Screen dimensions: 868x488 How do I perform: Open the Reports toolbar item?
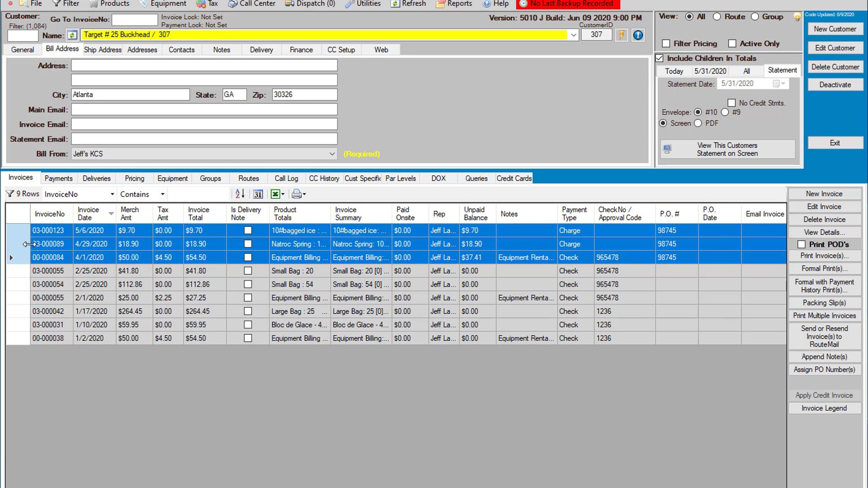(454, 4)
